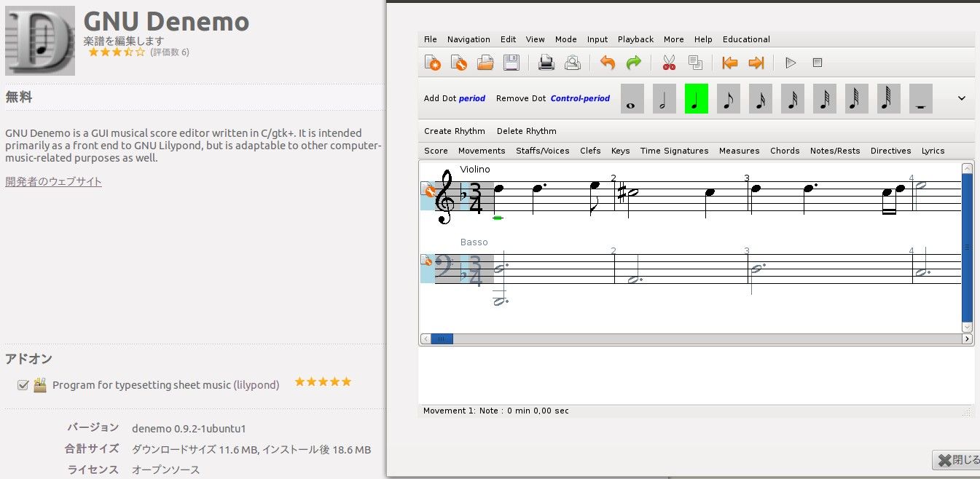Toggle the lilypond add-on checkbox
The image size is (980, 479).
(23, 385)
